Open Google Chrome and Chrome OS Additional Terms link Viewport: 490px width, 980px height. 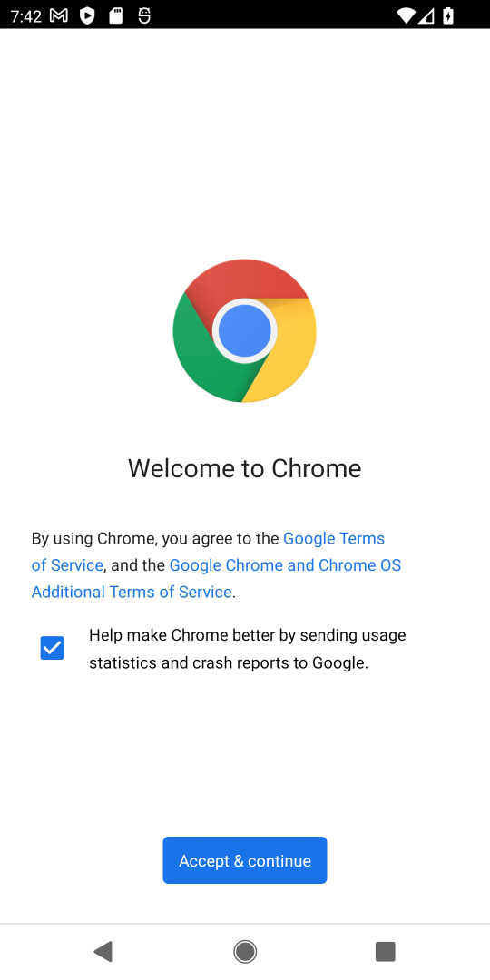pos(216,578)
